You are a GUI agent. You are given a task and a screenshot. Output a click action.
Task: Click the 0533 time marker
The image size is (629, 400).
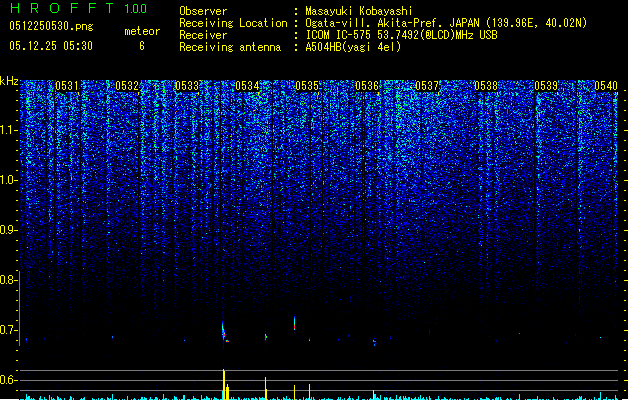(187, 86)
